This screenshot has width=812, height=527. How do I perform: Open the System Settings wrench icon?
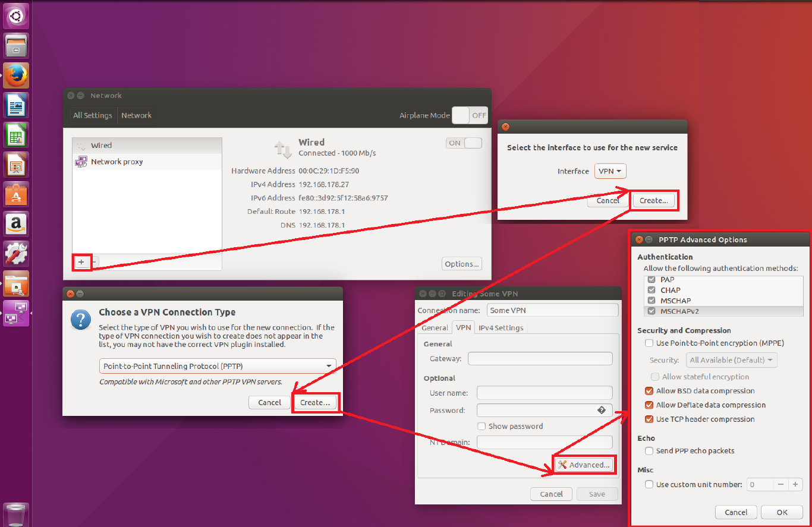click(16, 254)
